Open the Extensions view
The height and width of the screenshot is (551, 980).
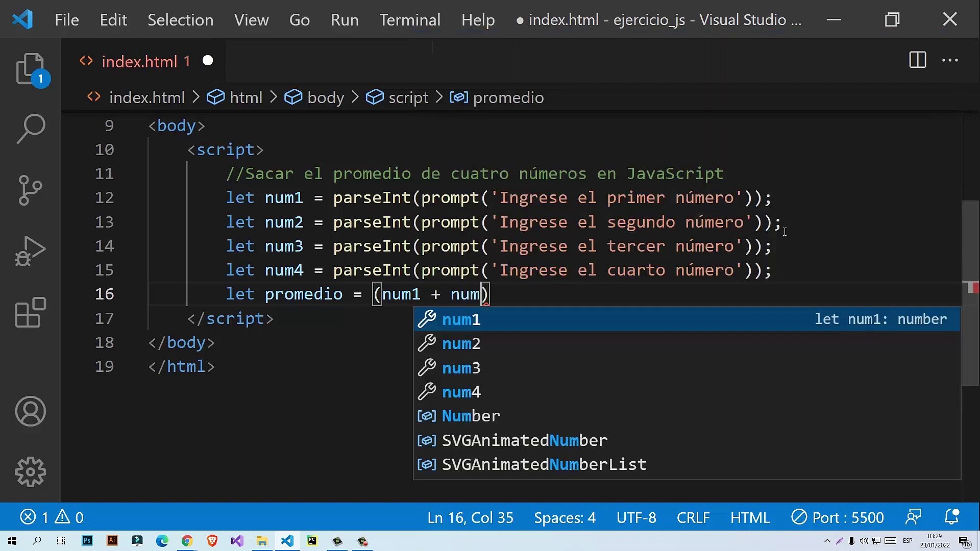click(x=31, y=312)
